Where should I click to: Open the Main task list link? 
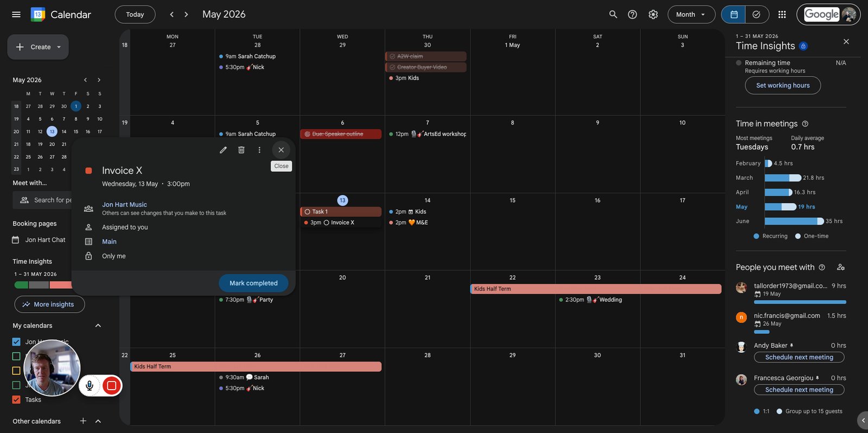click(x=109, y=242)
